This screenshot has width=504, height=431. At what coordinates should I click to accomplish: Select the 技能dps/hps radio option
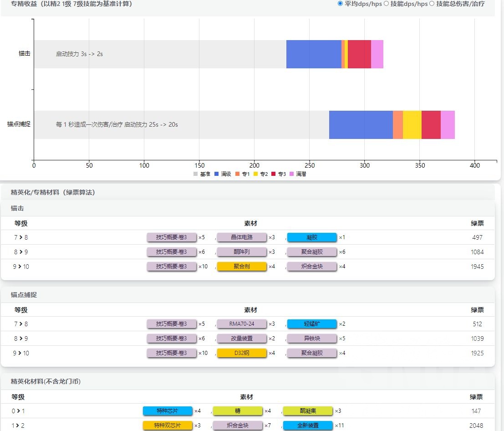pos(386,4)
